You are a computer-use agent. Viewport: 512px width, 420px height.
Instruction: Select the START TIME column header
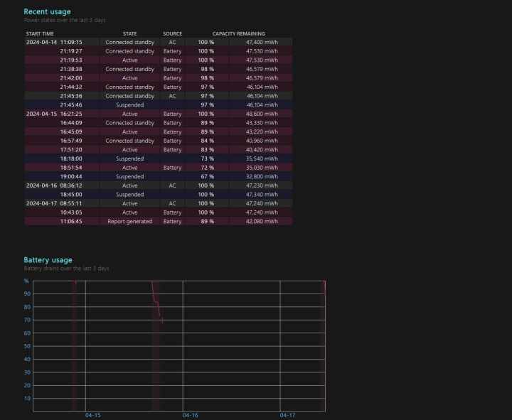(x=40, y=33)
